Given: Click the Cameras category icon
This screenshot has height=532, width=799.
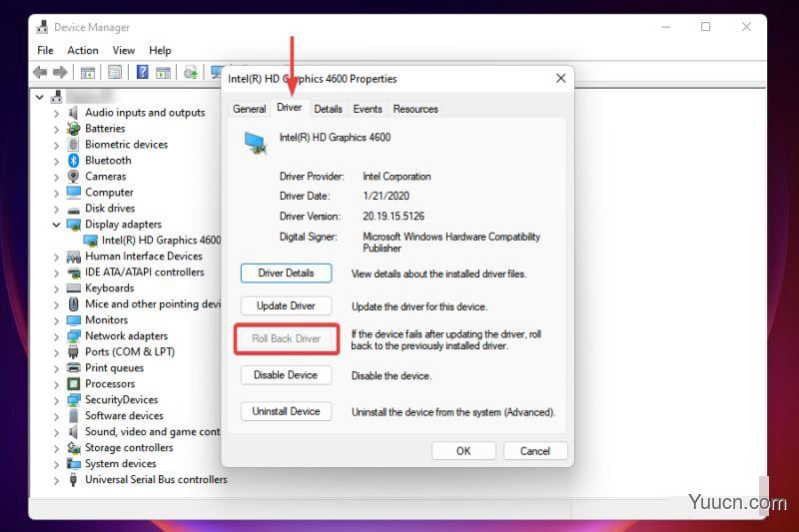Looking at the screenshot, I should [x=73, y=176].
